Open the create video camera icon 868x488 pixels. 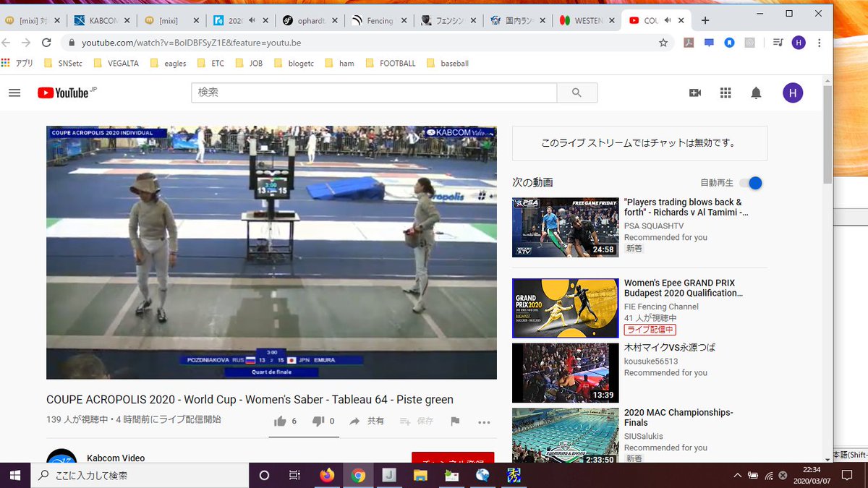click(695, 93)
